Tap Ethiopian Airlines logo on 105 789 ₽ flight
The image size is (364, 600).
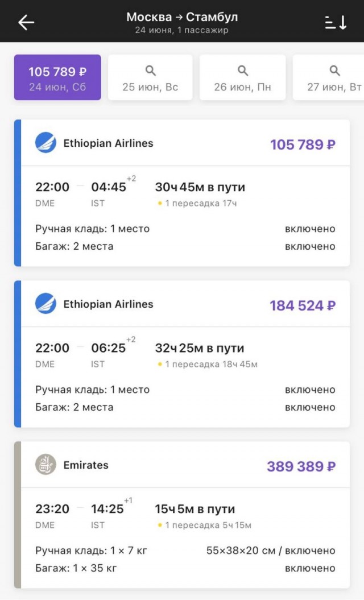click(45, 143)
